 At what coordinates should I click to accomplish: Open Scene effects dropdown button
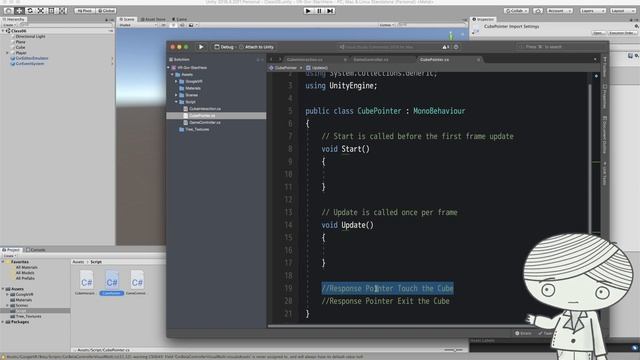coord(193,25)
